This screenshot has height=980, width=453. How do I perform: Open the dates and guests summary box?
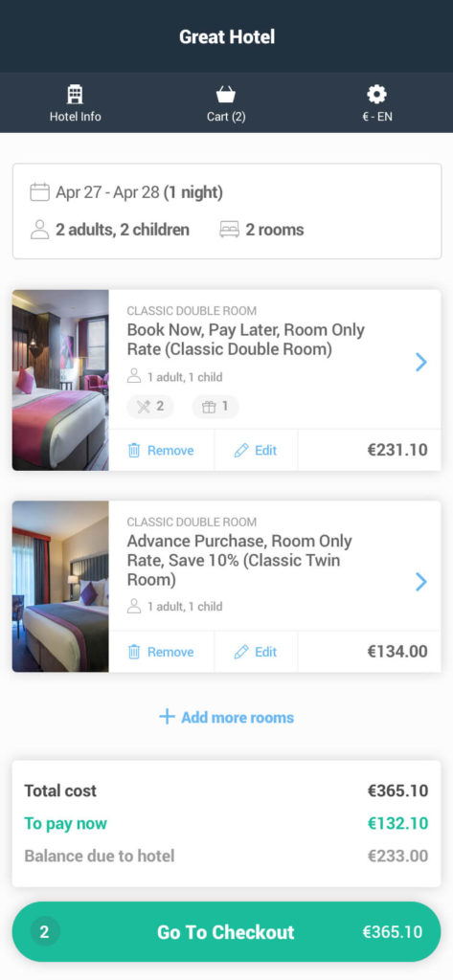pyautogui.click(x=227, y=212)
